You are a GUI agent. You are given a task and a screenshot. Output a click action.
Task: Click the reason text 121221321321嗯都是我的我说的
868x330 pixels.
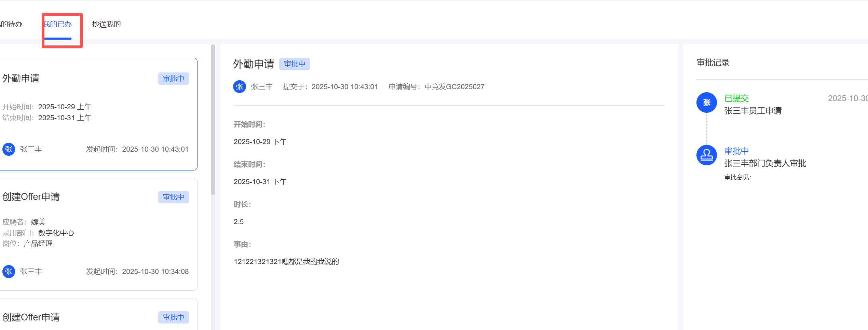286,262
